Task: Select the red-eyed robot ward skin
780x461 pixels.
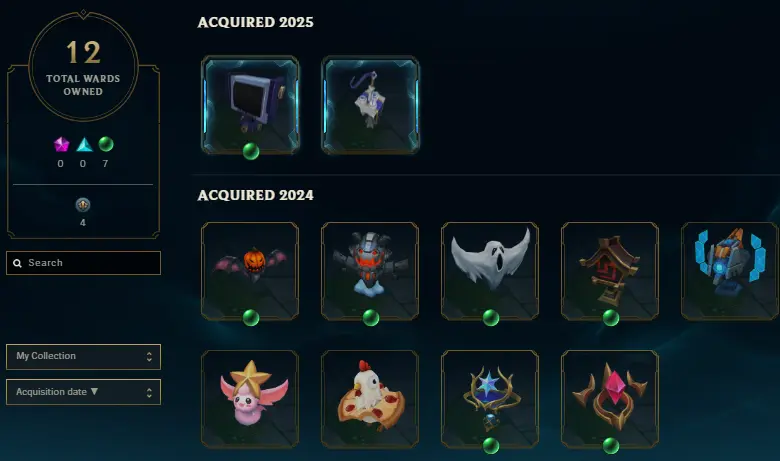Action: coord(370,271)
